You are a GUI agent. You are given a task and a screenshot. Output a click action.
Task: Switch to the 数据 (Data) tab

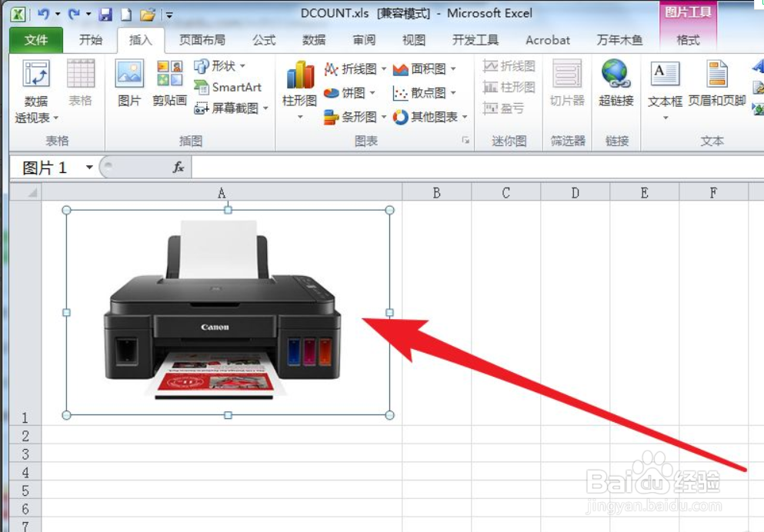tap(314, 40)
